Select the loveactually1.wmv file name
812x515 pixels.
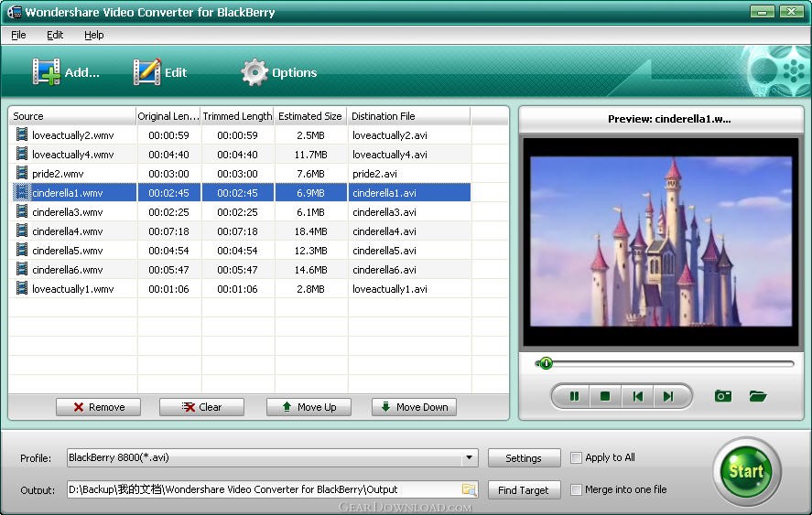(73, 289)
